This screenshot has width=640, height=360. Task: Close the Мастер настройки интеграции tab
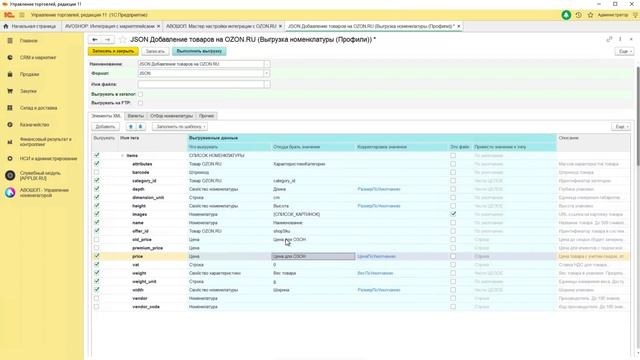pyautogui.click(x=280, y=26)
